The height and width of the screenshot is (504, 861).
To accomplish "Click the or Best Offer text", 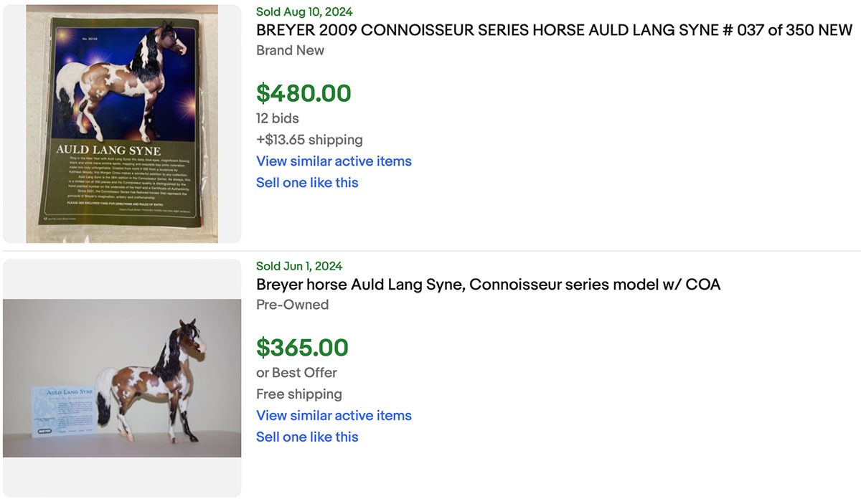I will click(296, 373).
